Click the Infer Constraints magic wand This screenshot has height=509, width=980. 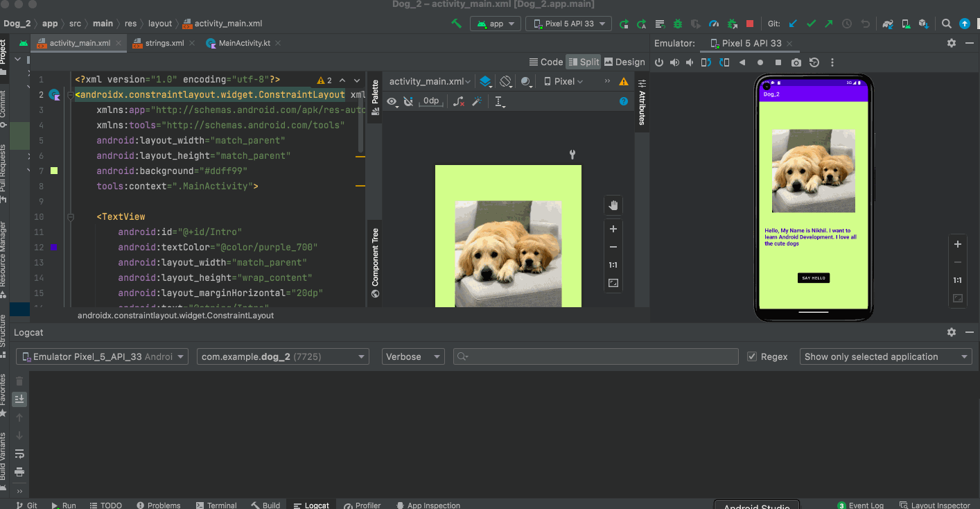(477, 101)
